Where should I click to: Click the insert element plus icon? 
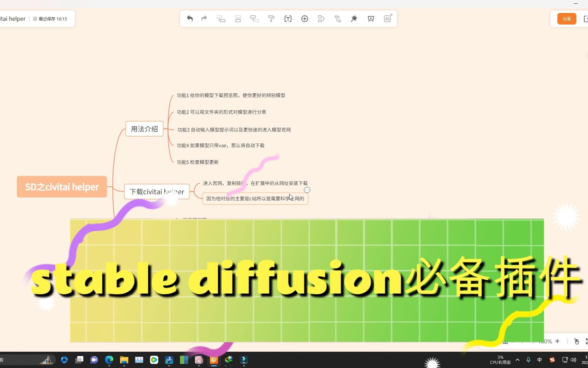coord(305,19)
